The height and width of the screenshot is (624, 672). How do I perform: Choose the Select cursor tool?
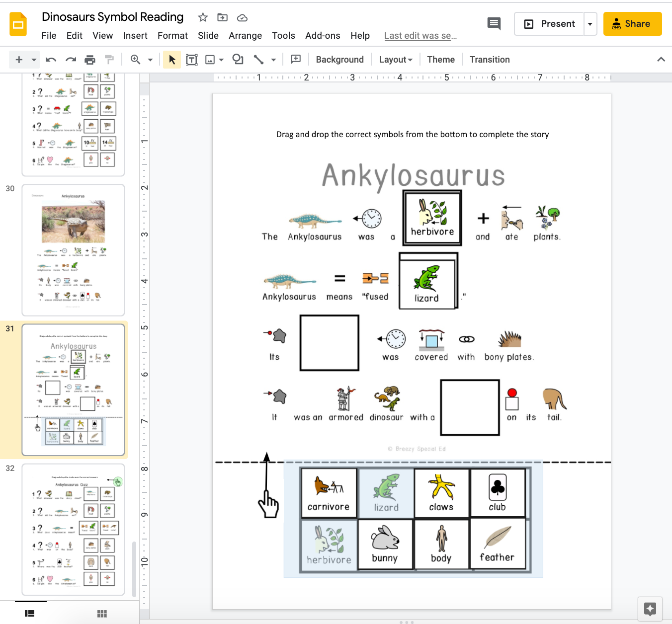point(172,60)
